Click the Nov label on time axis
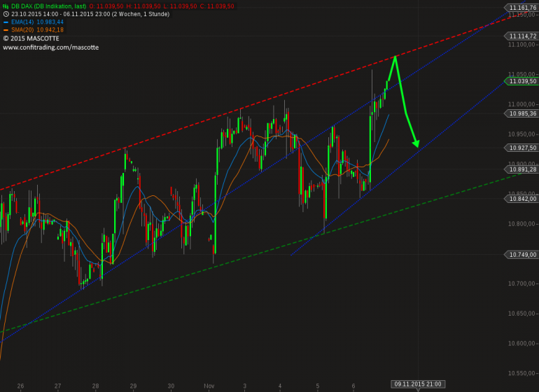Viewport: 539px width, 392px height. [209, 386]
